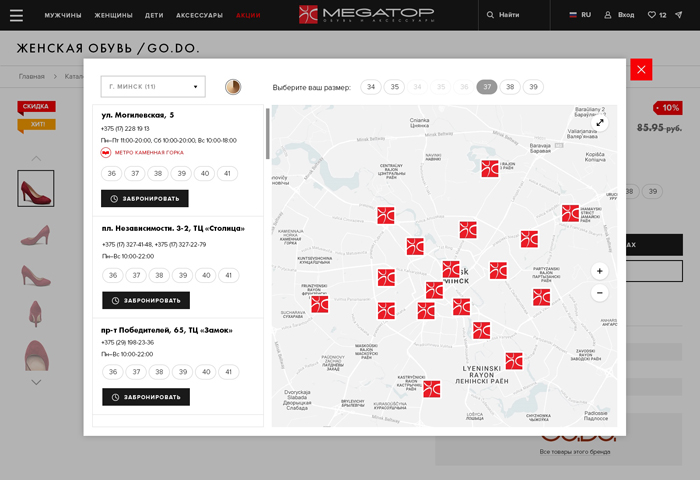Expand the map to fullscreen
Viewport: 700px width, 480px height.
click(x=600, y=122)
